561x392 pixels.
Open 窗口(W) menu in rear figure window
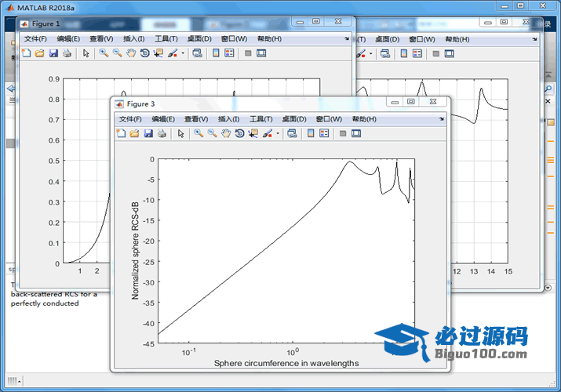422,39
